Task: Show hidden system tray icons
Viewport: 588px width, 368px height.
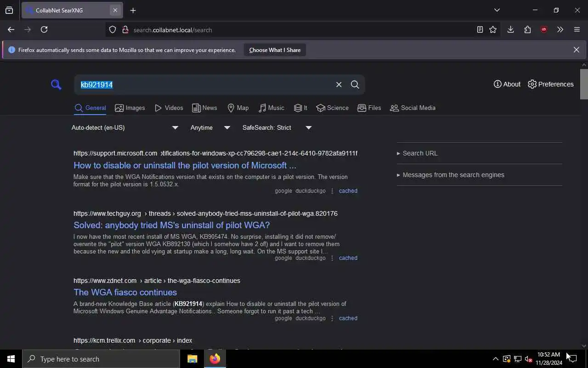Action: coord(495,359)
